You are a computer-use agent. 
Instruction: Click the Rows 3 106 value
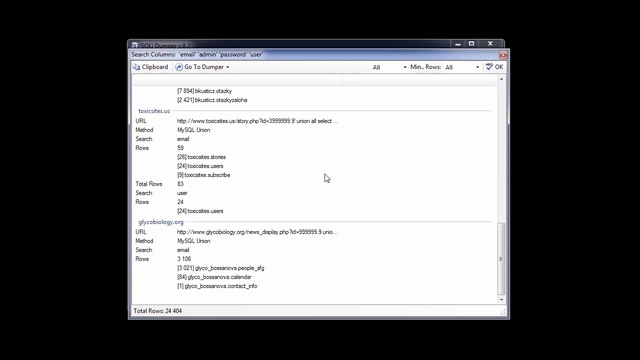(184, 259)
